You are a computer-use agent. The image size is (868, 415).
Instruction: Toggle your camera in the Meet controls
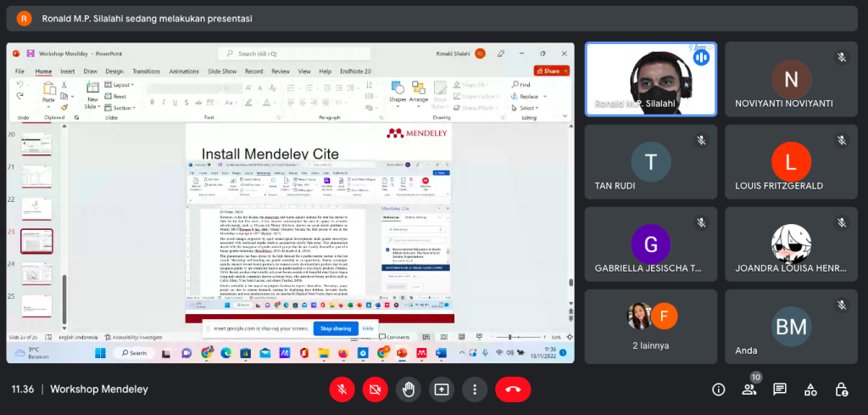pos(375,390)
